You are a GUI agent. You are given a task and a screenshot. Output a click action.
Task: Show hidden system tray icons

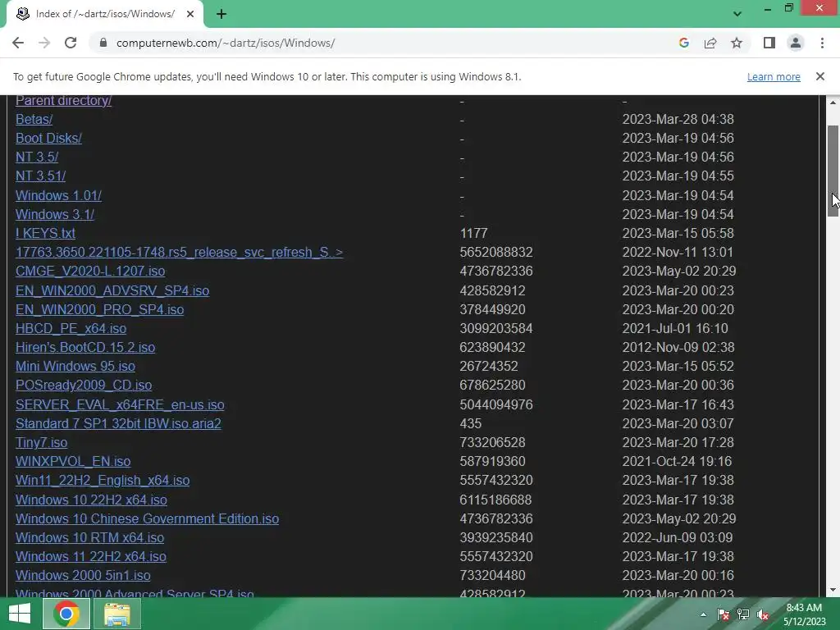coord(703,614)
